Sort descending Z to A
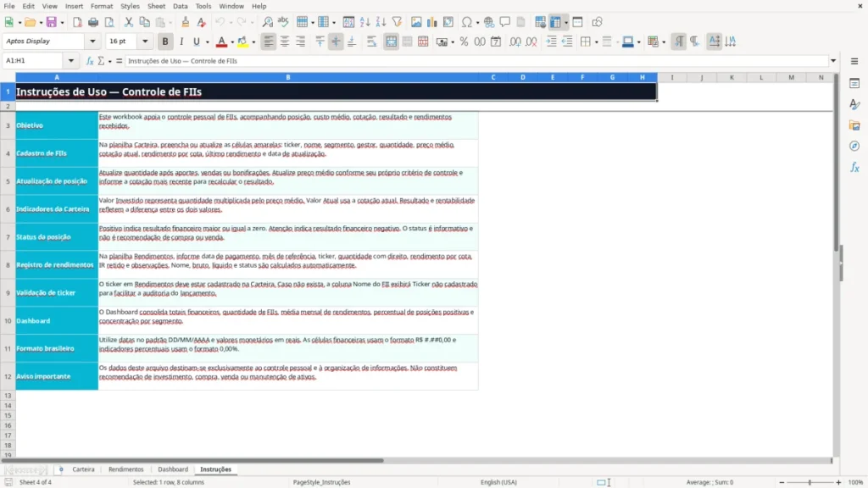868x488 pixels. (381, 22)
